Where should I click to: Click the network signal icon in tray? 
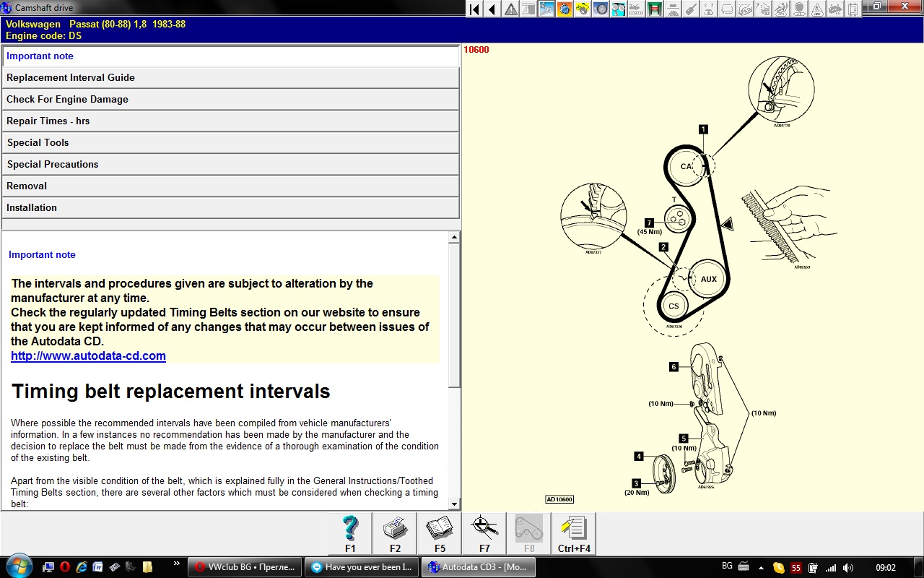point(831,568)
